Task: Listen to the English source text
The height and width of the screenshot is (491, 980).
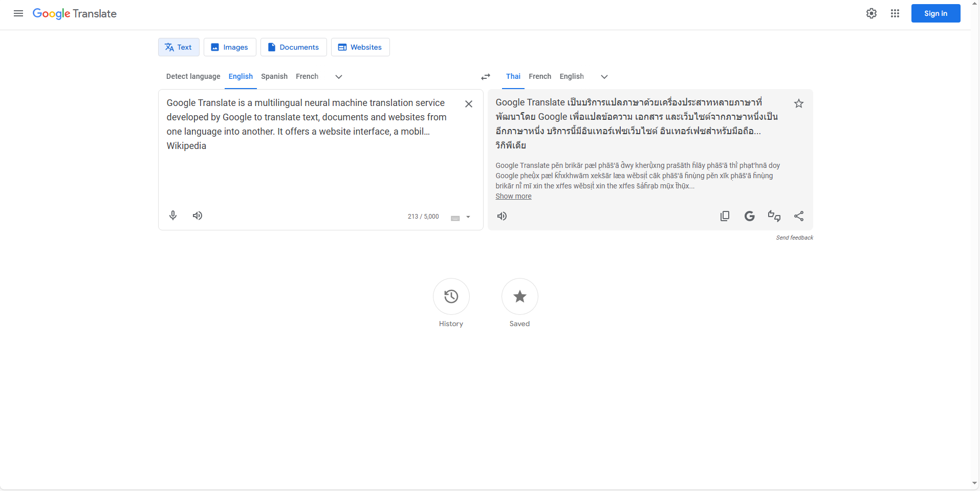Action: tap(197, 216)
